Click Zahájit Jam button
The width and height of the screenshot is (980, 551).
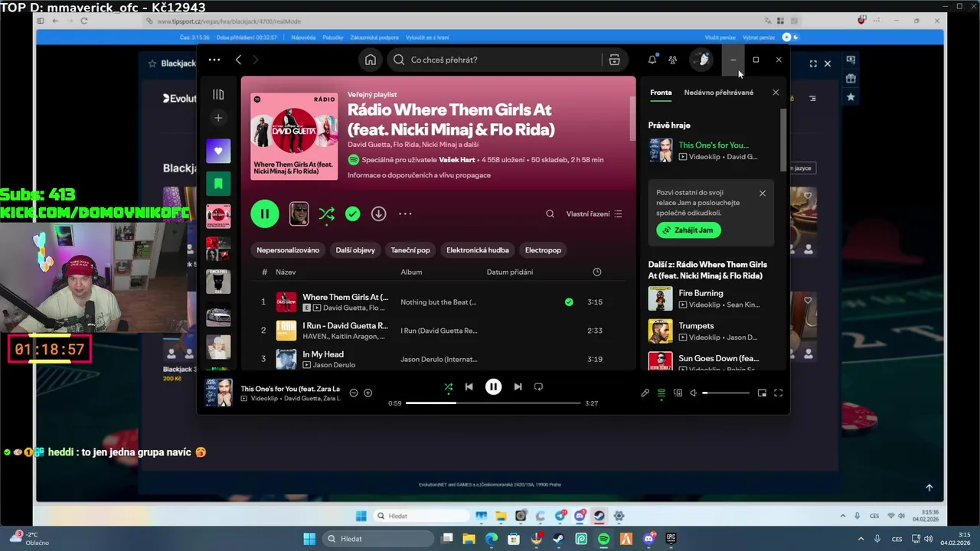coord(688,230)
